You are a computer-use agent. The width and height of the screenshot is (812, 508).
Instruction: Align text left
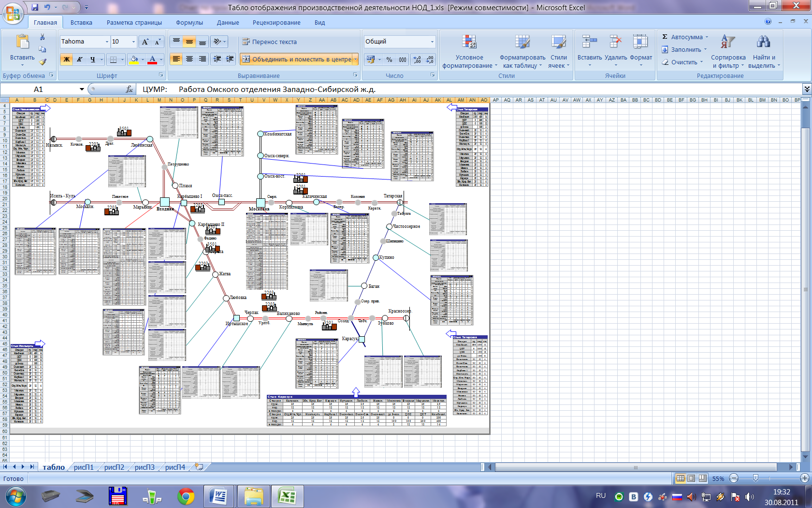[x=176, y=59]
